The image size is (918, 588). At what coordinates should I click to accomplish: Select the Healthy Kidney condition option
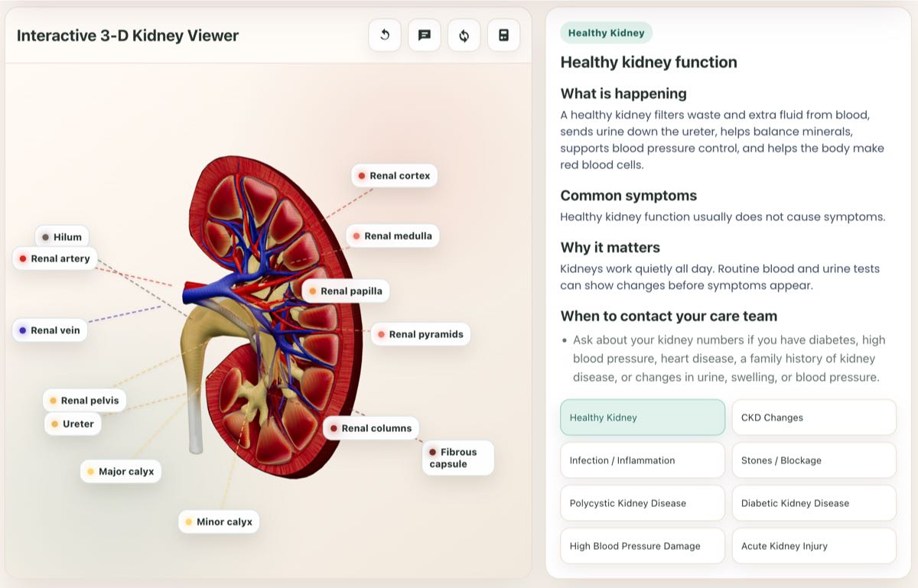click(x=643, y=417)
